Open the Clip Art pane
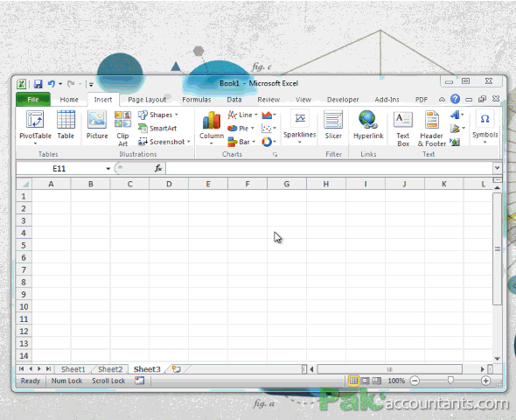Screen dimensions: 516x420 [122, 129]
